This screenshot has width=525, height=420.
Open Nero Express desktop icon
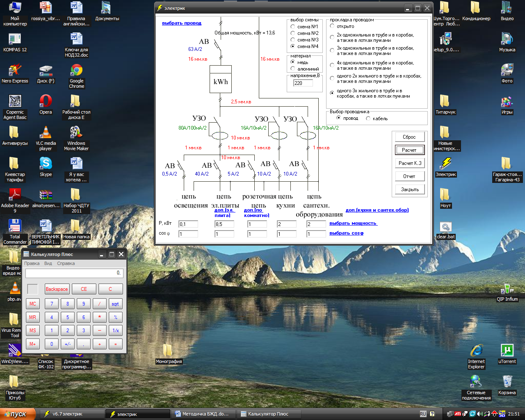pos(15,71)
